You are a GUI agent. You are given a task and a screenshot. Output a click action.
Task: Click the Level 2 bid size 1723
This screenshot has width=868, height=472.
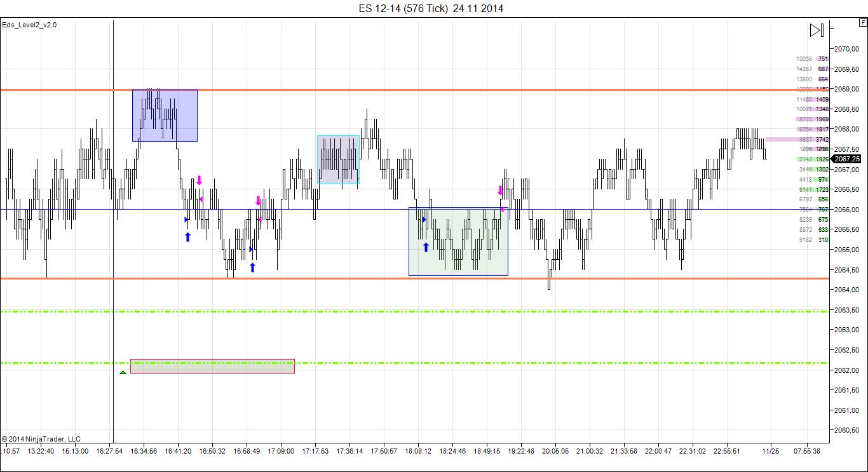click(x=822, y=190)
